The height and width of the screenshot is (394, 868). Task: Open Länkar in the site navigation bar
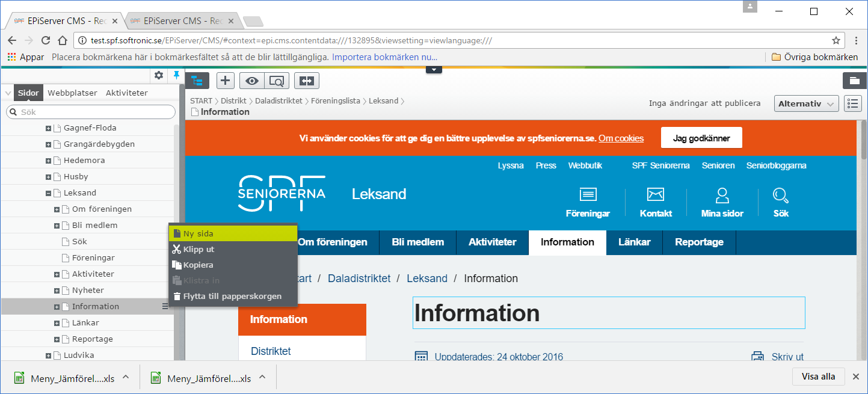click(634, 242)
